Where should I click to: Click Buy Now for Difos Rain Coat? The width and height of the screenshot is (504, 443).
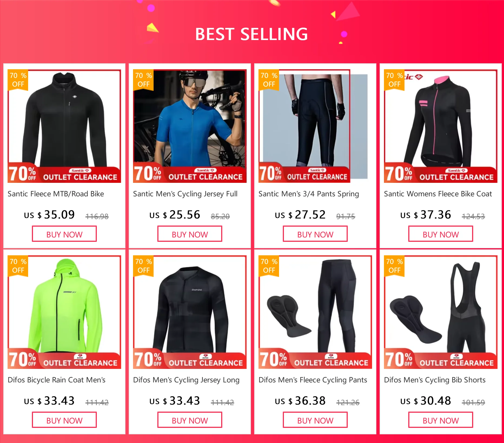coord(64,420)
